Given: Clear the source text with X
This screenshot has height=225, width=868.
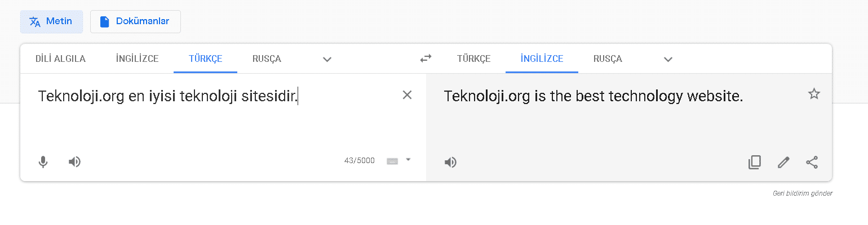Looking at the screenshot, I should (x=407, y=95).
